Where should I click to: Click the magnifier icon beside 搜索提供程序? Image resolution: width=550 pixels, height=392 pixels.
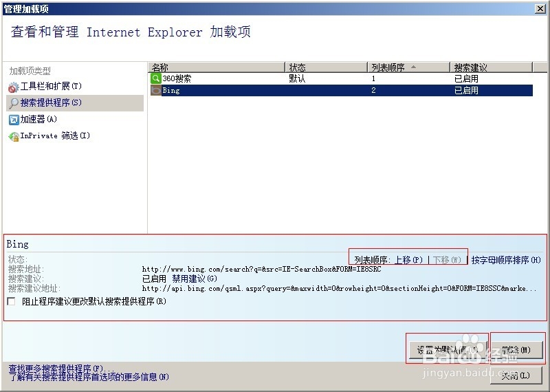click(x=14, y=103)
